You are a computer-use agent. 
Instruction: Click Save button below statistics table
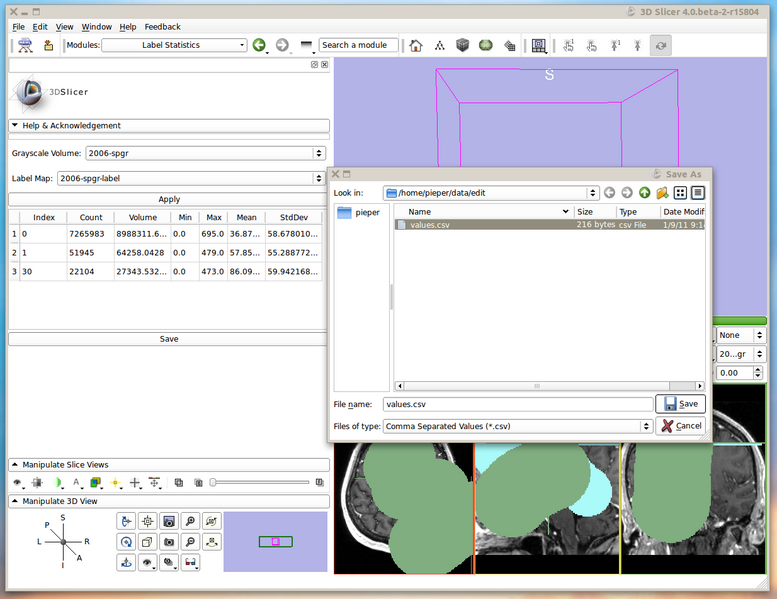tap(169, 339)
